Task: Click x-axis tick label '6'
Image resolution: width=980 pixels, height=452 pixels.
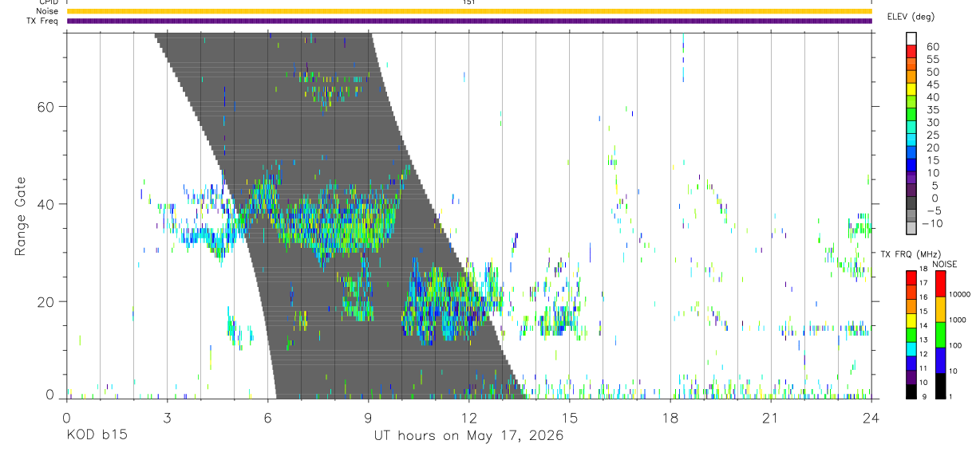Action: [268, 417]
